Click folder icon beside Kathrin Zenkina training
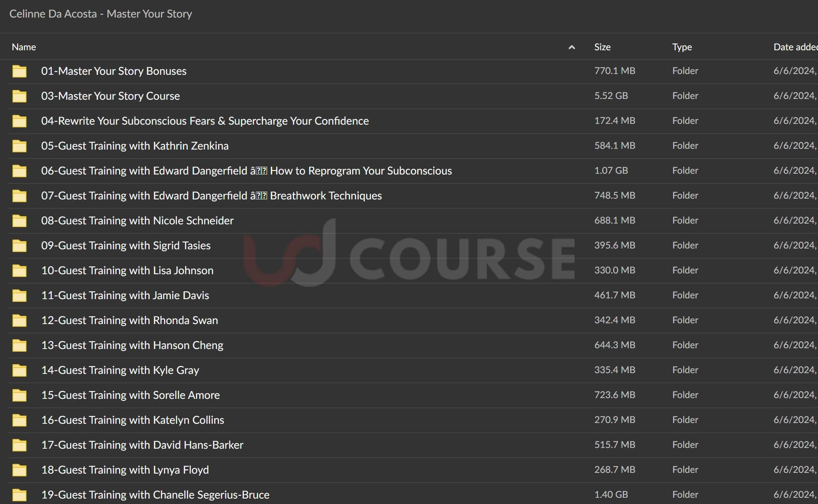Image resolution: width=818 pixels, height=504 pixels. click(19, 146)
